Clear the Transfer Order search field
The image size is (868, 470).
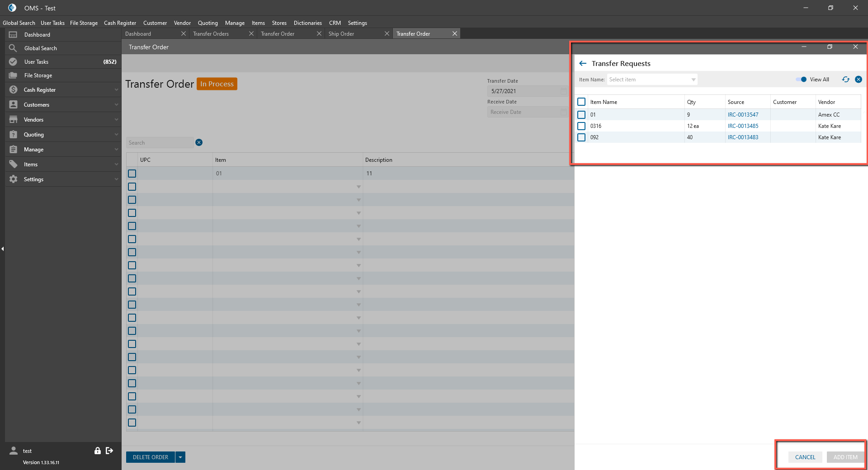pos(199,143)
